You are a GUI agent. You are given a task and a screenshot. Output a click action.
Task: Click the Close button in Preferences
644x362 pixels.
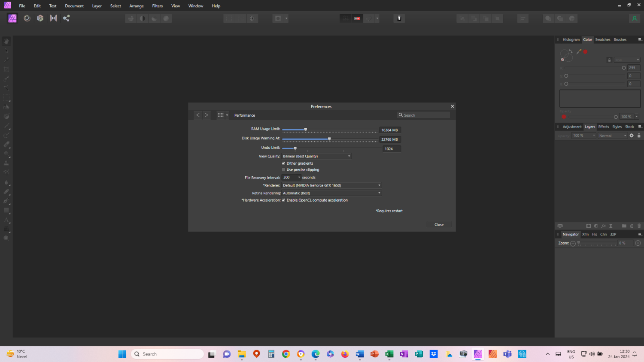tap(439, 224)
